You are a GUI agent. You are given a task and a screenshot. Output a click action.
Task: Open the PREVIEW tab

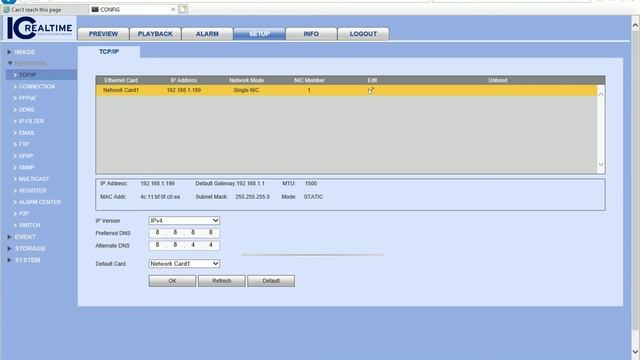[x=103, y=34]
